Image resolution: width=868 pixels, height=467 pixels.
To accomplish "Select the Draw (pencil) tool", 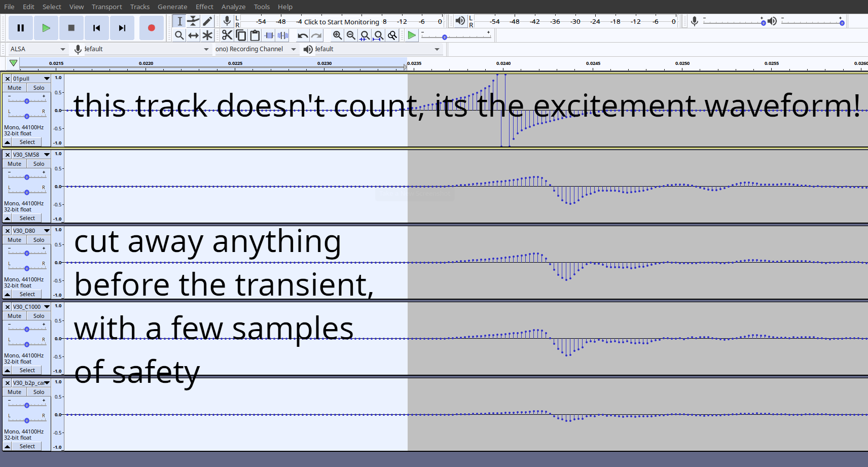I will pos(207,21).
